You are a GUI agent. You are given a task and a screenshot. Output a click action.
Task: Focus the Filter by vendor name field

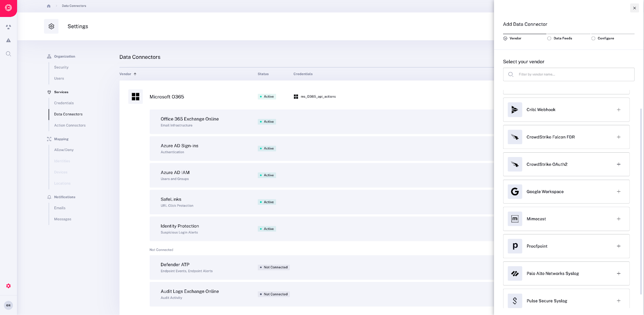tap(569, 75)
